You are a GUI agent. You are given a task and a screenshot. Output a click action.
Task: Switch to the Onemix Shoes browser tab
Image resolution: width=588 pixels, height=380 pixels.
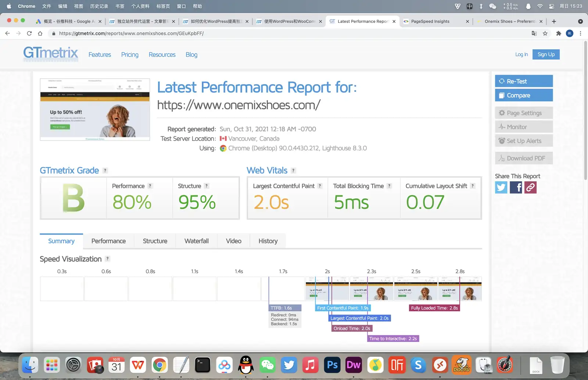point(509,21)
